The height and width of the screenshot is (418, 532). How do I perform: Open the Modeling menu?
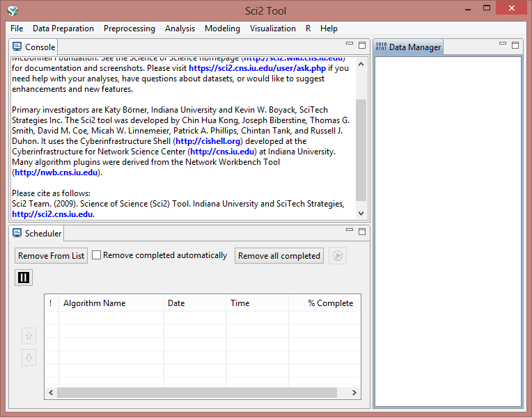(222, 29)
